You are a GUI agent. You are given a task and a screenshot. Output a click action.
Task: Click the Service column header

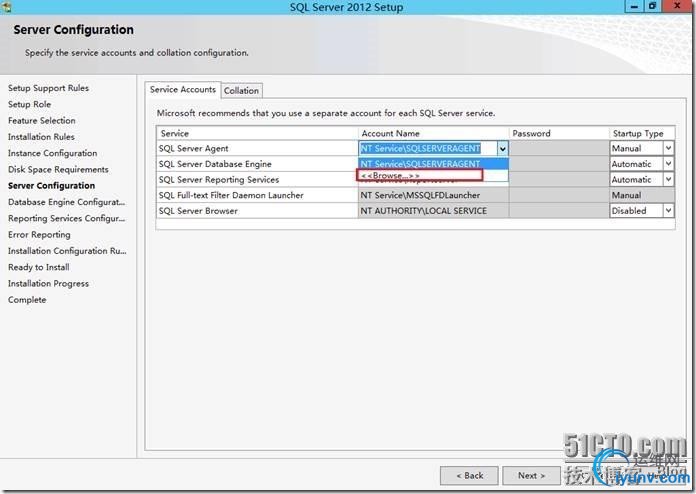[257, 133]
